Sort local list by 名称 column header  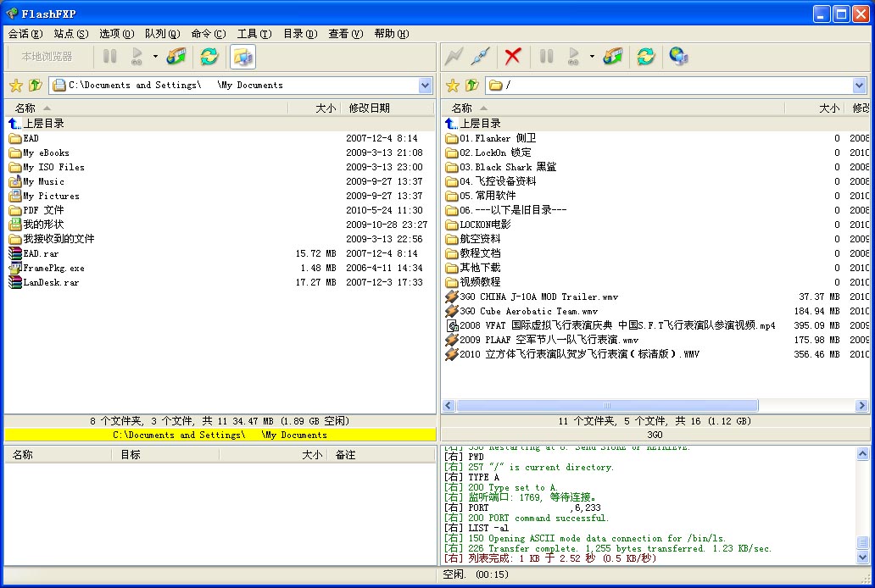point(146,108)
